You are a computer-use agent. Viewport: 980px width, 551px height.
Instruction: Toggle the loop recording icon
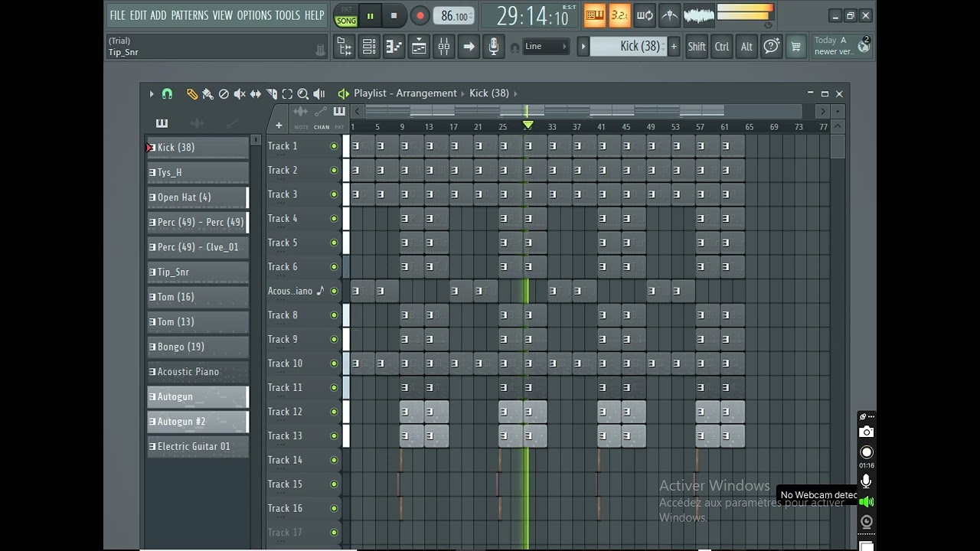645,15
